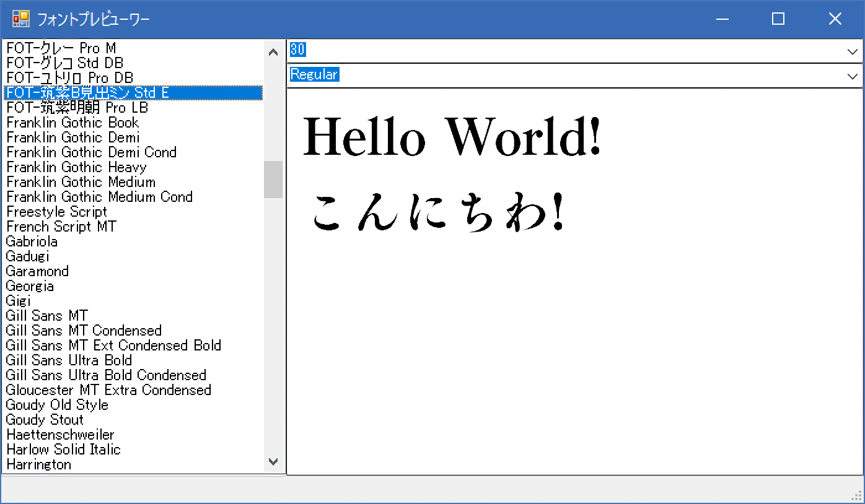Select Goudy Old Style font
The image size is (865, 504).
point(57,405)
